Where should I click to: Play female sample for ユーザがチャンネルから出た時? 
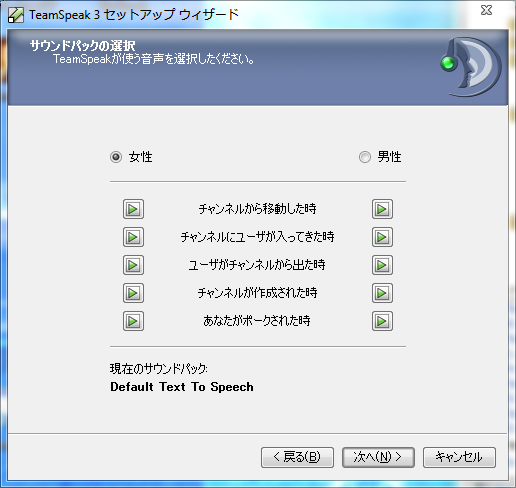click(x=133, y=265)
